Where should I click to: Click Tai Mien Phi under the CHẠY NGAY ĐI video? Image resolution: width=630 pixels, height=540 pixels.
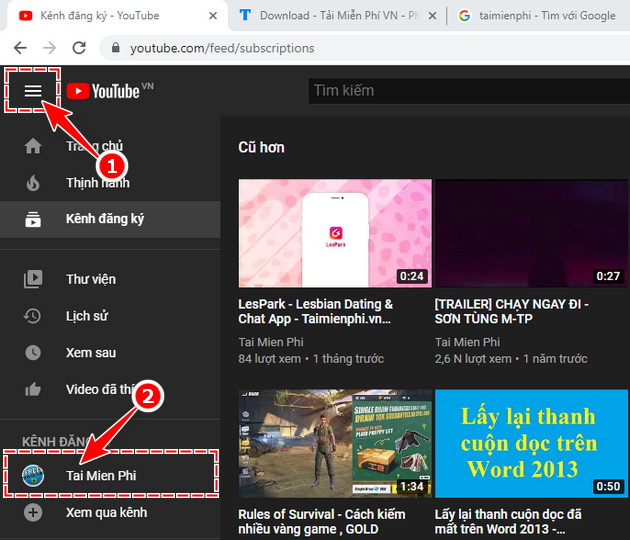coord(467,342)
